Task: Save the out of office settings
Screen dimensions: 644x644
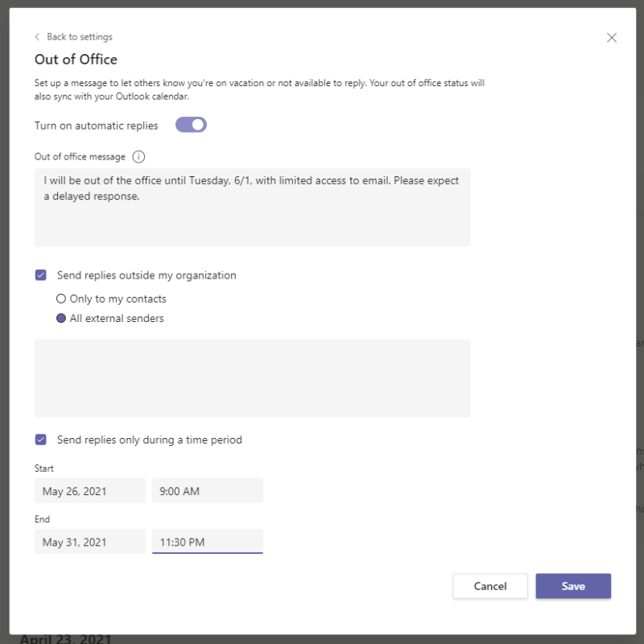Action: tap(573, 586)
